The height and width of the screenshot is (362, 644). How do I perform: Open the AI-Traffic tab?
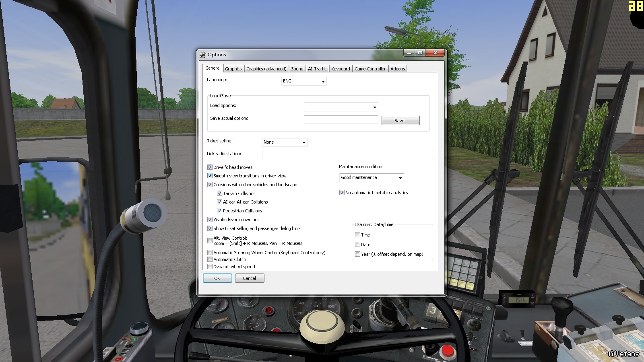click(317, 69)
